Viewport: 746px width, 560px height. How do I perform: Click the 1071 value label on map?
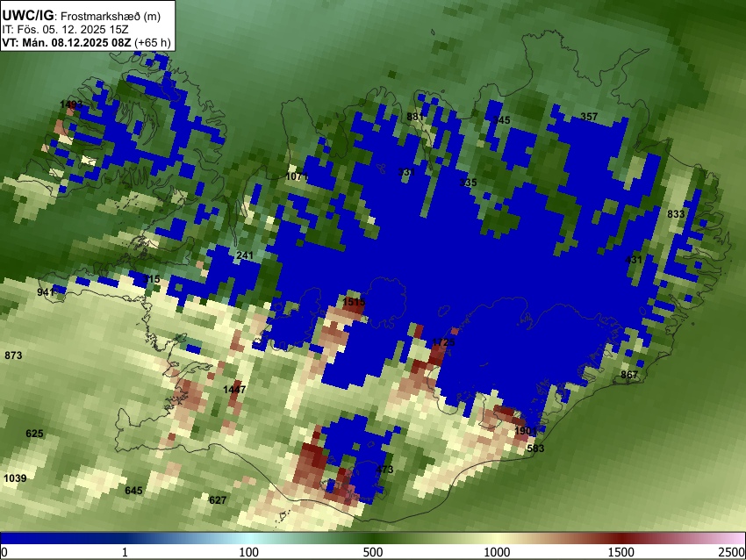tap(297, 176)
